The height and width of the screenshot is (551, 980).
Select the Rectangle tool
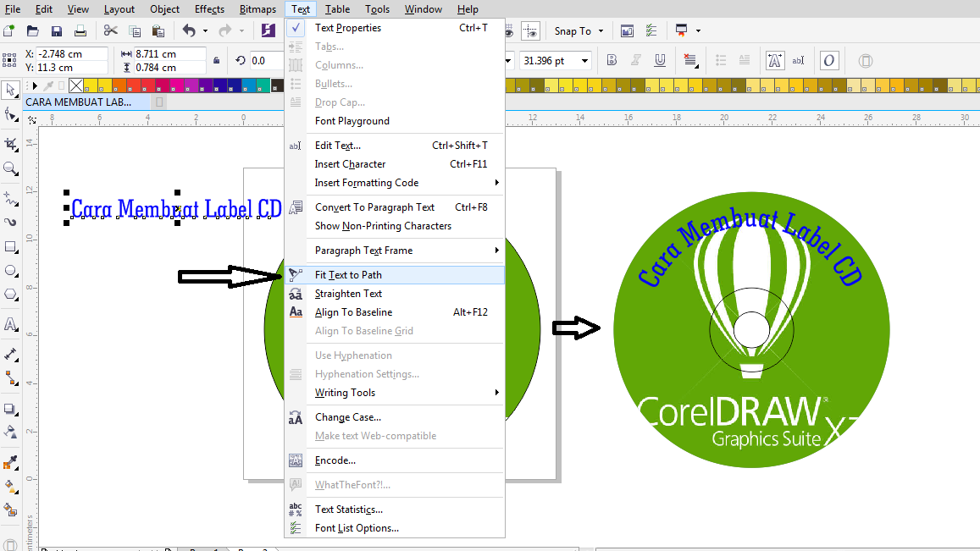pyautogui.click(x=10, y=247)
